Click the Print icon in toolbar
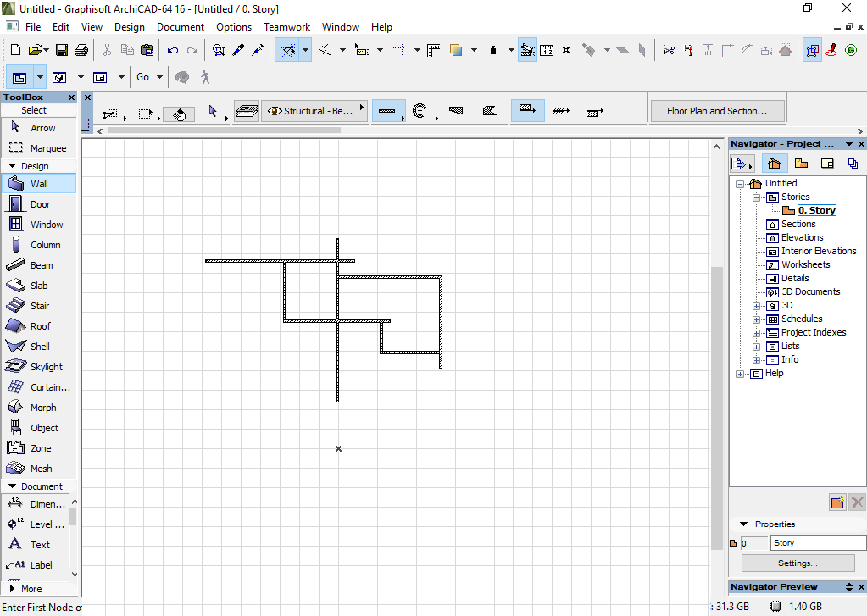The image size is (867, 616). [81, 51]
